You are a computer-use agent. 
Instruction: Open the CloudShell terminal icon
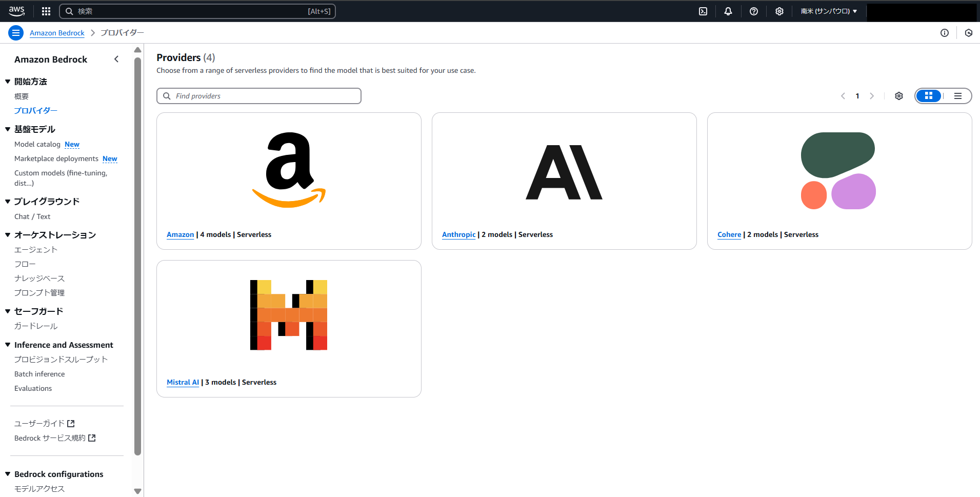tap(703, 11)
